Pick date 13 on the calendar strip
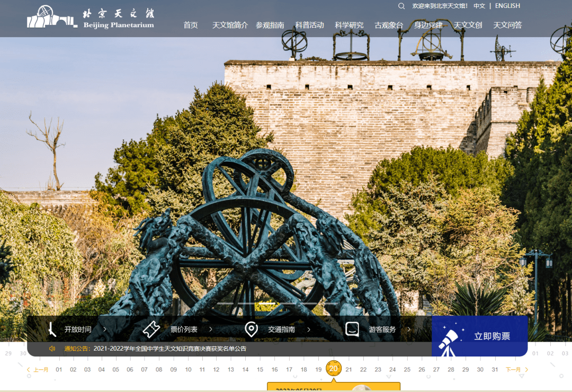This screenshot has width=572, height=392. [x=231, y=369]
